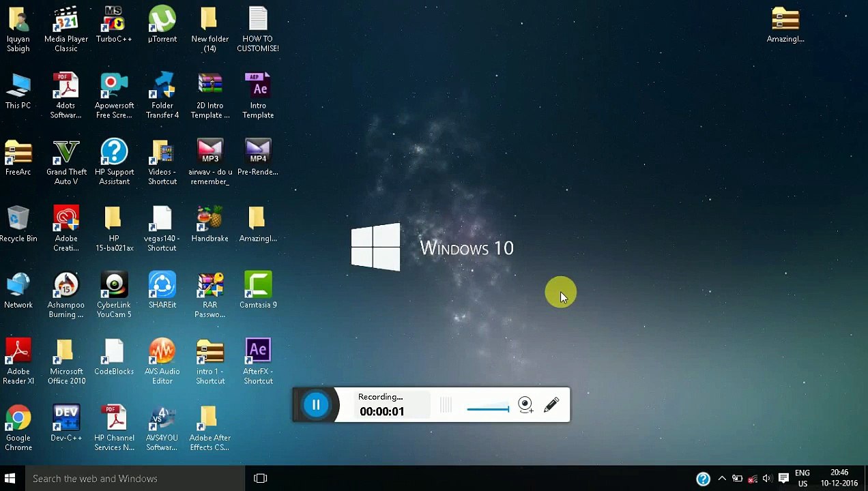Screen dimensions: 868x491
Task: Click the recording timer 00:00:01
Action: (381, 411)
